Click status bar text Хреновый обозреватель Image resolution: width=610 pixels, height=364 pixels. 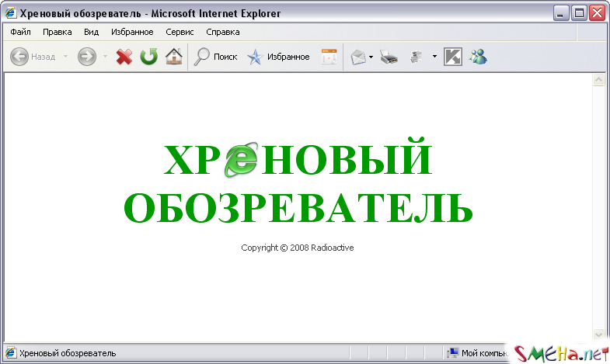[x=68, y=353]
